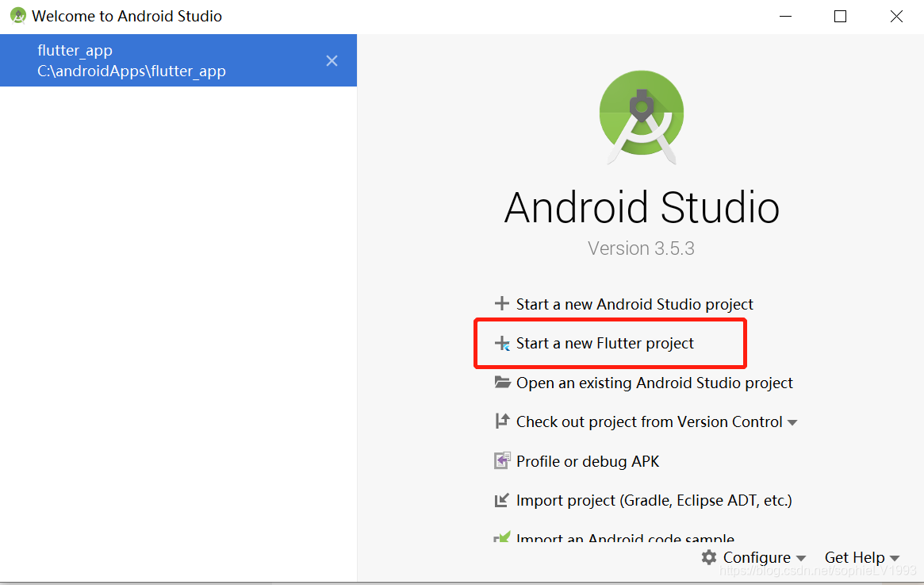Click the Configure gear icon
Image resolution: width=924 pixels, height=585 pixels.
709,557
